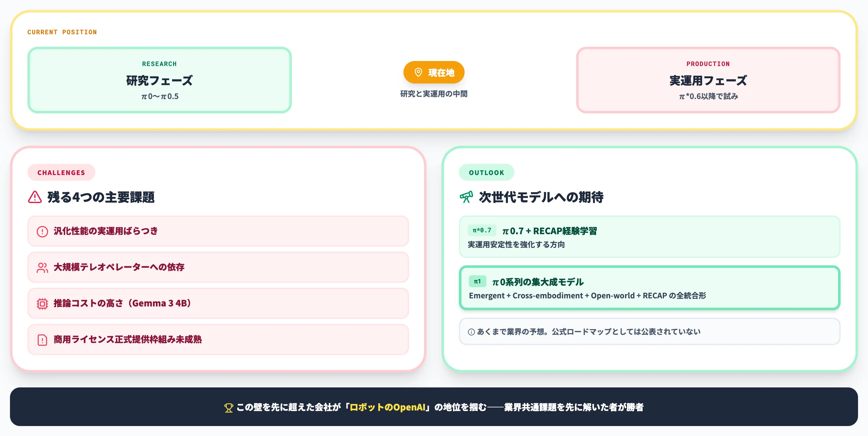Viewport: 868px width, 436px height.
Task: Select the 推論コストの高さ（Gemma 3 4B） row
Action: tap(218, 303)
